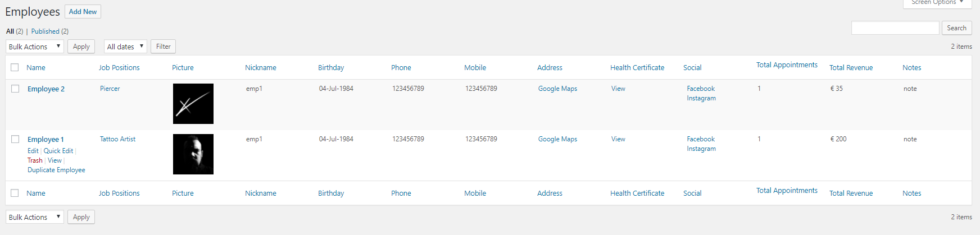Image resolution: width=980 pixels, height=235 pixels.
Task: Focus the employee search input field
Action: tap(895, 28)
